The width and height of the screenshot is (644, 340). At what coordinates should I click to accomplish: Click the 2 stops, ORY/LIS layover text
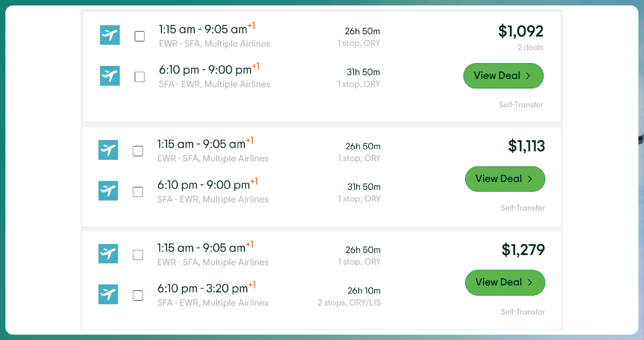[x=349, y=302]
